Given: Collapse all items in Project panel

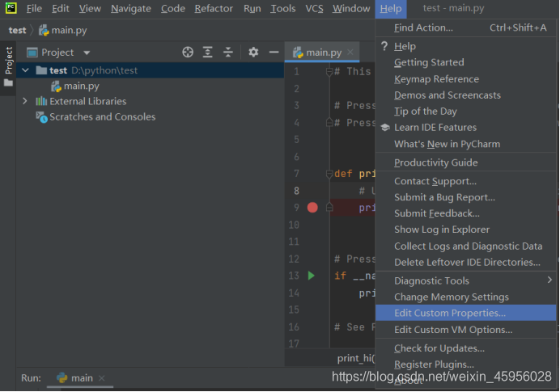Looking at the screenshot, I should click(228, 53).
